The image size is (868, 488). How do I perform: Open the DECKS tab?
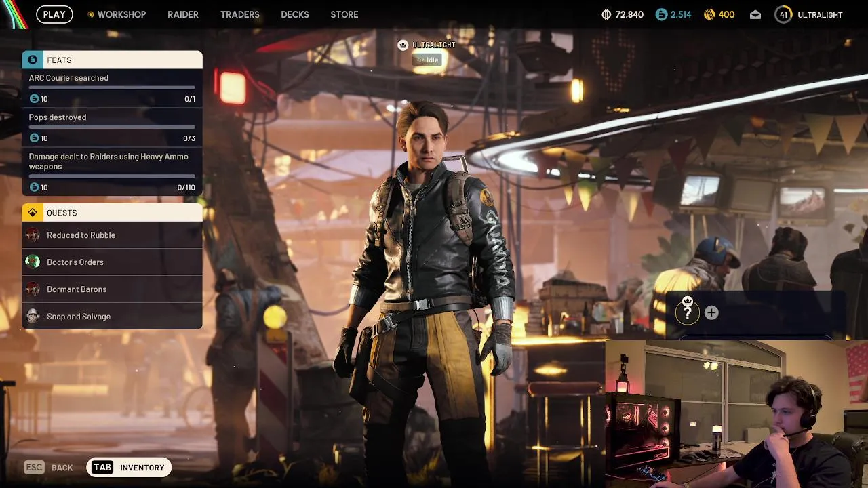tap(295, 14)
